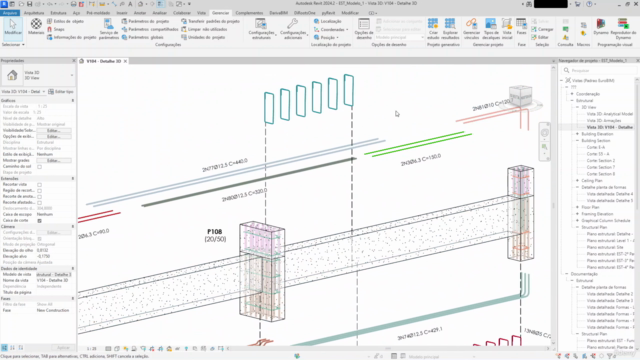Open Serviço de parâmetros
The height and width of the screenshot is (360, 640).
click(109, 29)
